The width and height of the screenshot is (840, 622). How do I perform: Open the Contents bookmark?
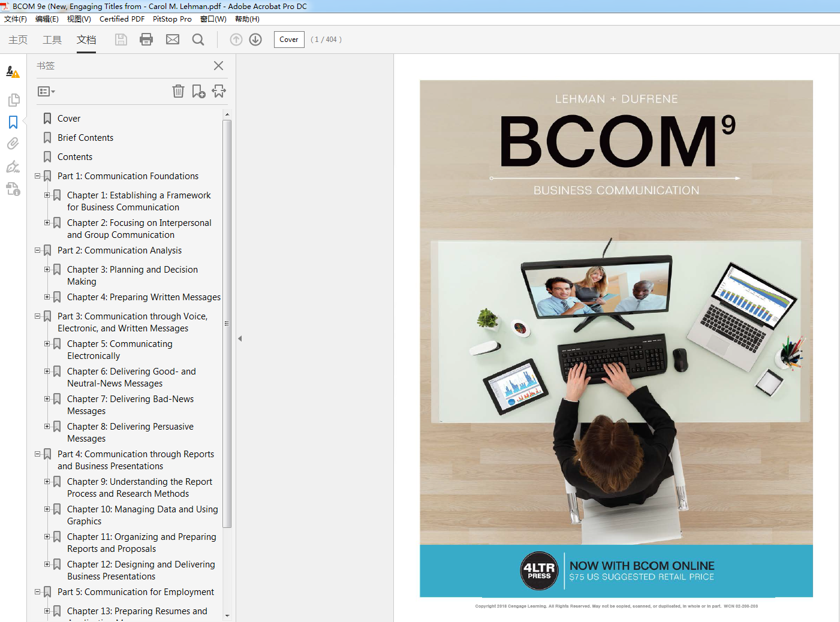click(75, 157)
